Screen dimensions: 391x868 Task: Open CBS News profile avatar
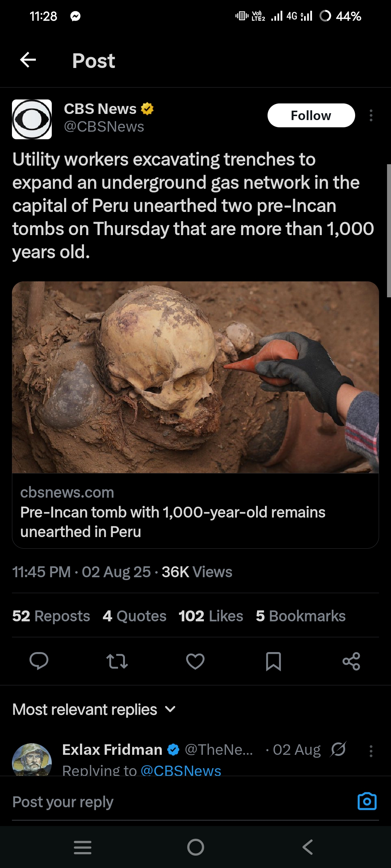click(x=32, y=119)
